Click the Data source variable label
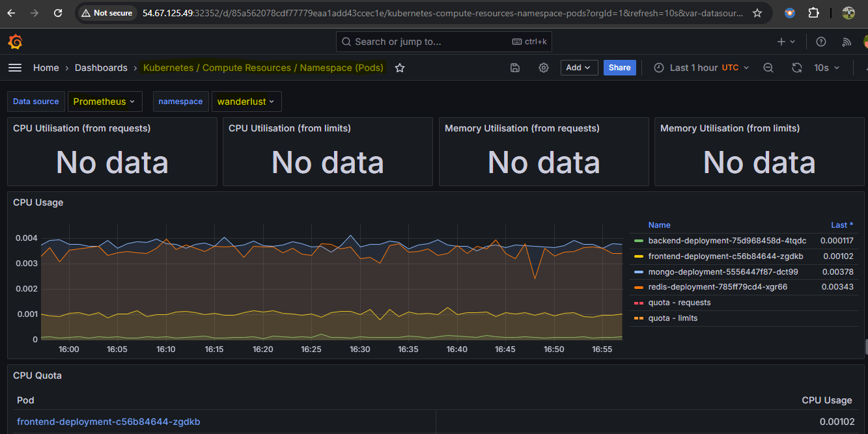 pos(36,102)
